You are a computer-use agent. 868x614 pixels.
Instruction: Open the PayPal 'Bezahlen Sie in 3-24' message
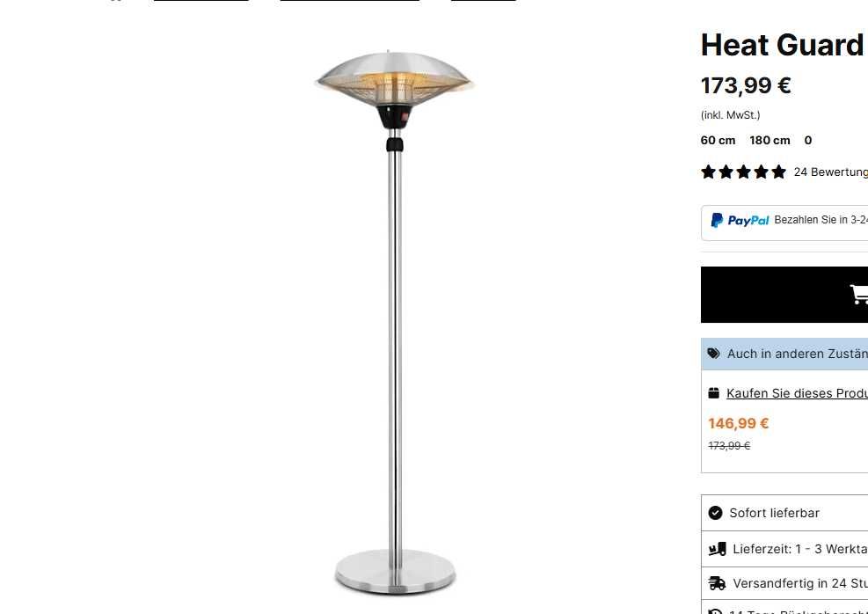click(x=821, y=220)
